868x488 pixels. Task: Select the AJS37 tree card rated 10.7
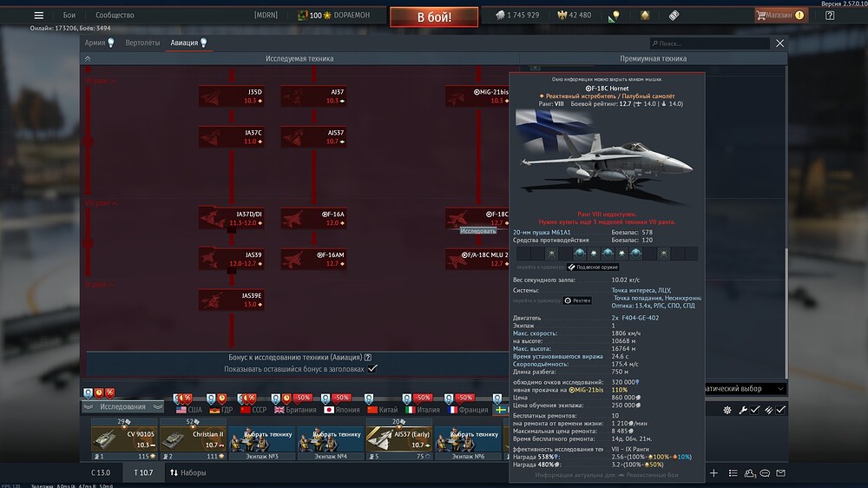314,137
